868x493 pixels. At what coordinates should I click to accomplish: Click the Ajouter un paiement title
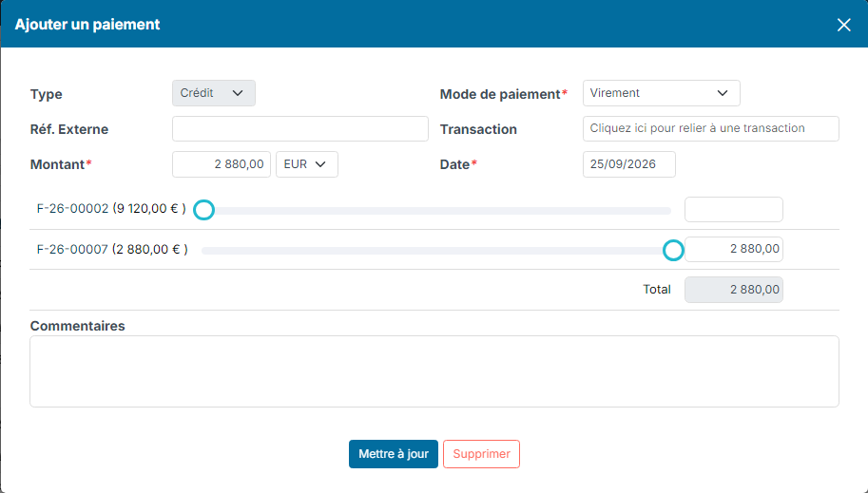point(87,25)
